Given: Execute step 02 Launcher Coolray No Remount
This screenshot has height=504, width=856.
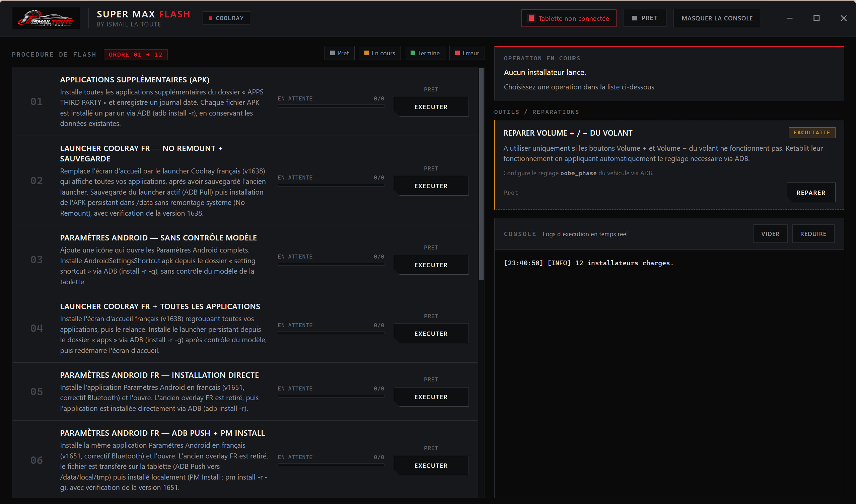Looking at the screenshot, I should [x=431, y=186].
